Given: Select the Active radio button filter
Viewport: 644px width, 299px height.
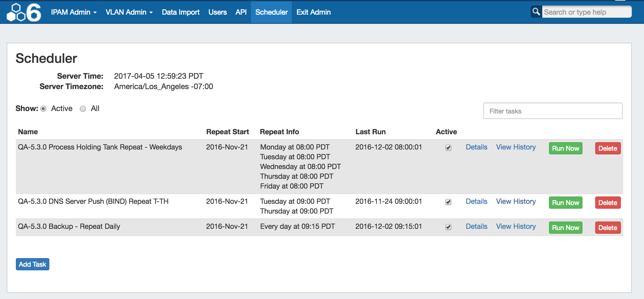Looking at the screenshot, I should (x=43, y=109).
